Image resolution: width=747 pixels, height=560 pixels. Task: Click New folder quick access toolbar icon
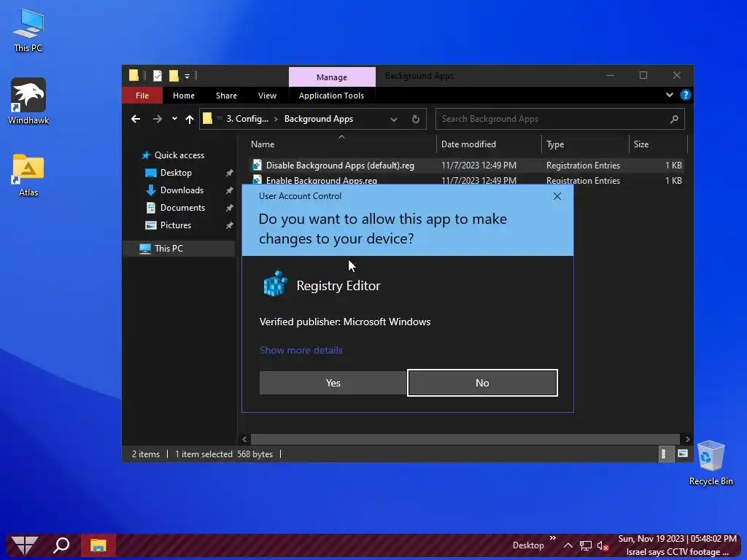pos(174,76)
